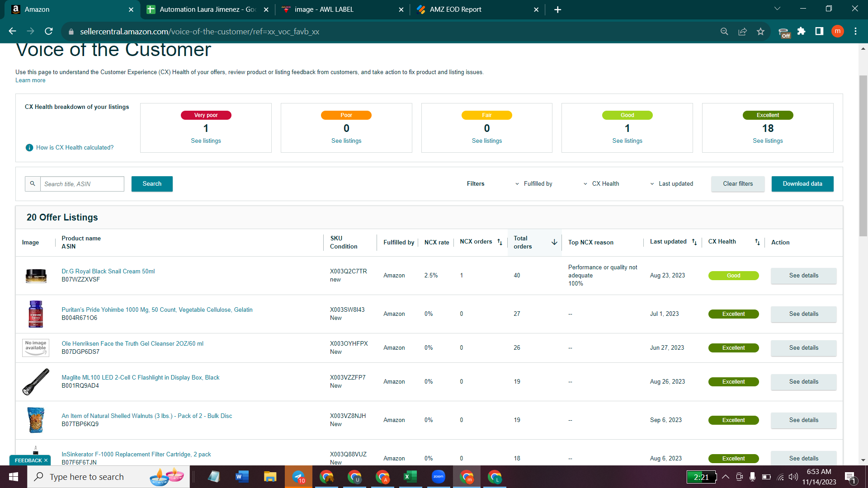Click the extension icon labeled Off
868x488 pixels.
[784, 33]
